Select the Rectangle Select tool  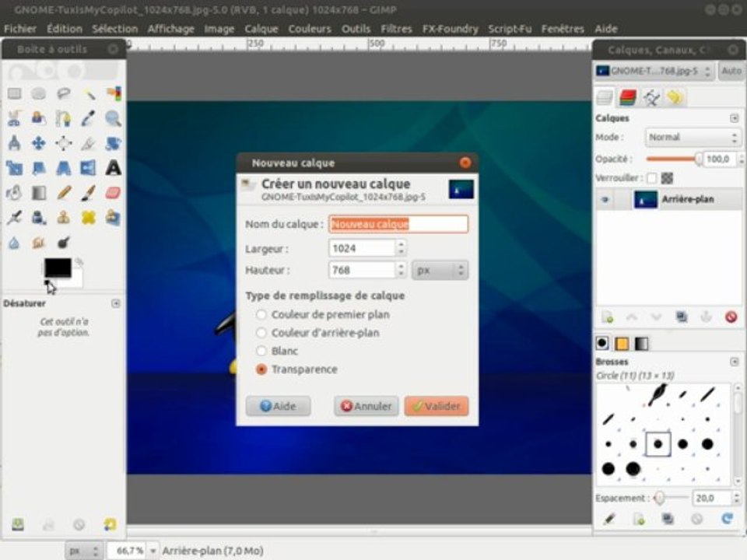[x=14, y=93]
